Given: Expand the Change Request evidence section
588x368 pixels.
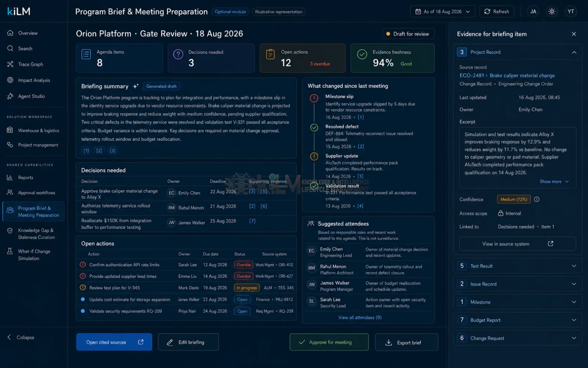Looking at the screenshot, I should tap(517, 338).
